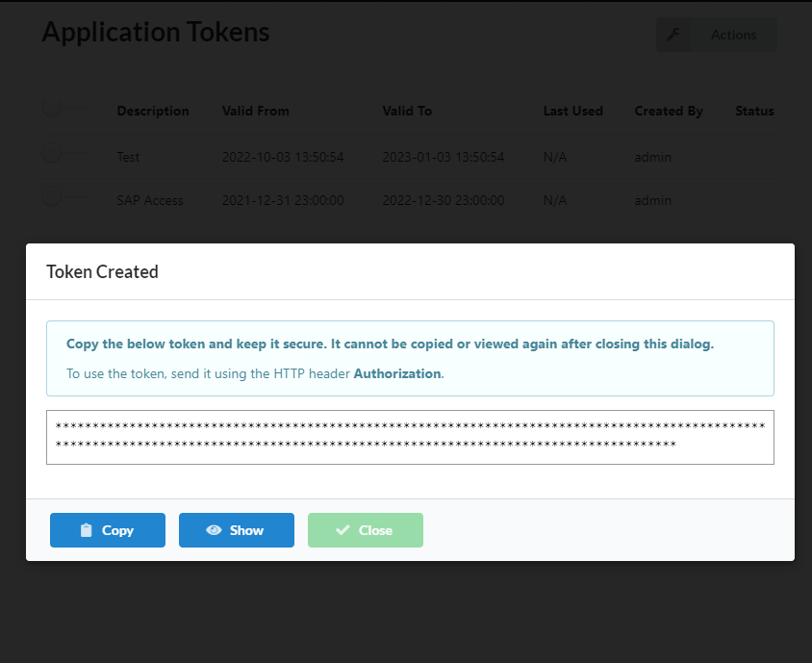812x663 pixels.
Task: Select the SAP Access token description cell
Action: (x=150, y=200)
